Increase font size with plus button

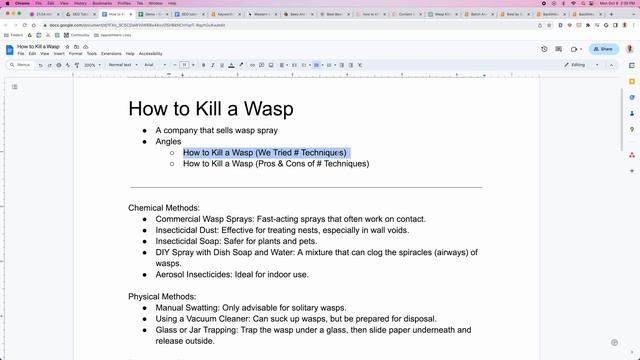tap(193, 65)
